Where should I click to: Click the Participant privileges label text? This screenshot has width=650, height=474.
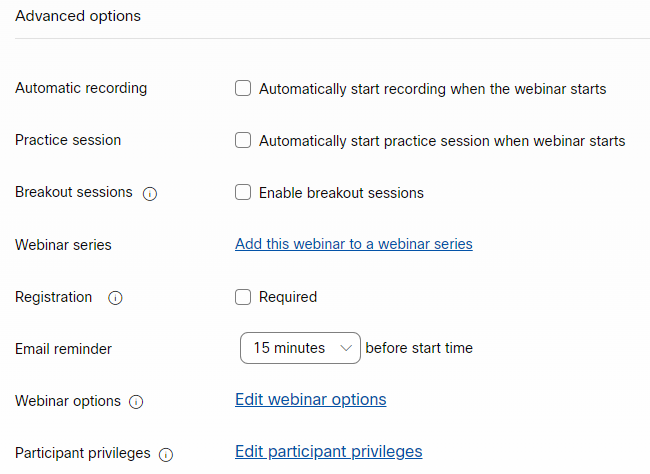[82, 453]
